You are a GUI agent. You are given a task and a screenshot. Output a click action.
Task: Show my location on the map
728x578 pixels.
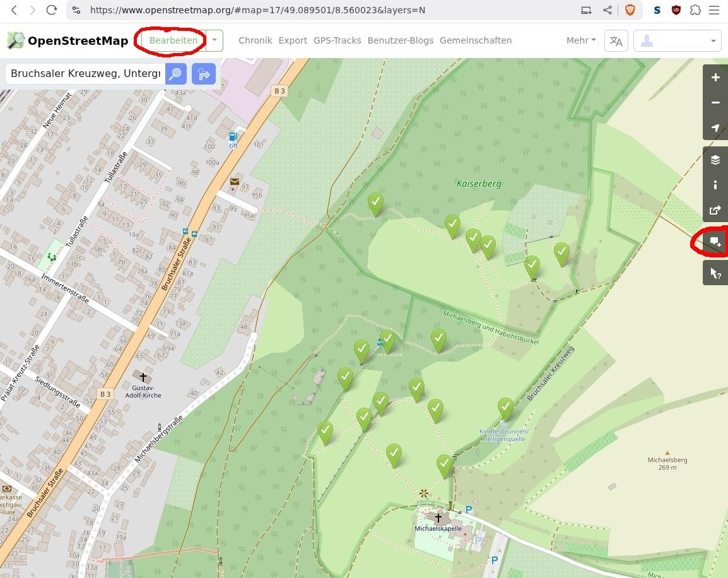pyautogui.click(x=715, y=127)
